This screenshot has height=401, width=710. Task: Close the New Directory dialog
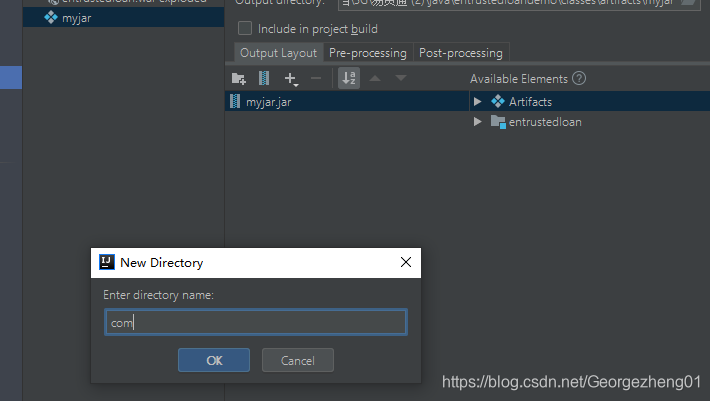[406, 262]
